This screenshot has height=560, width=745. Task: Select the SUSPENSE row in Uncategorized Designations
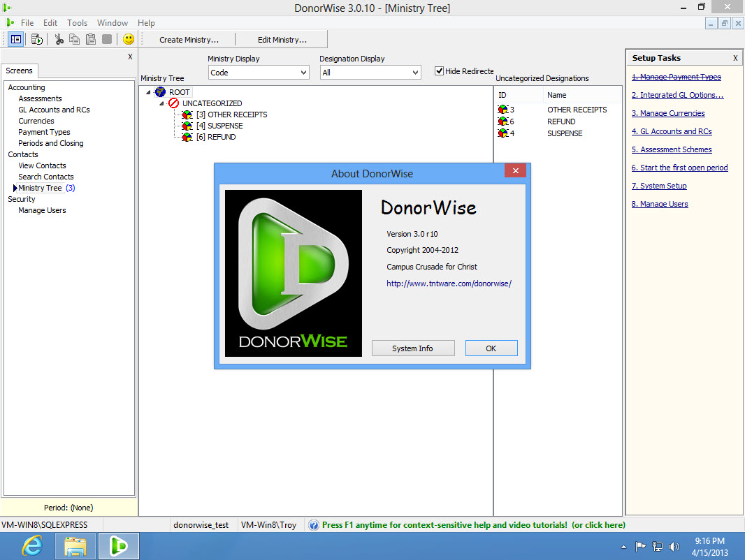point(564,133)
